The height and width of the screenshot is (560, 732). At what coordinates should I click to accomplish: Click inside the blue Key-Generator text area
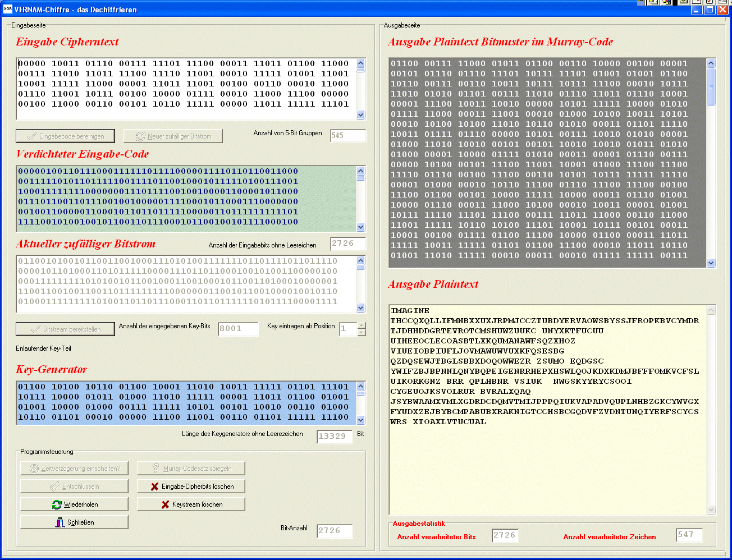pos(186,403)
